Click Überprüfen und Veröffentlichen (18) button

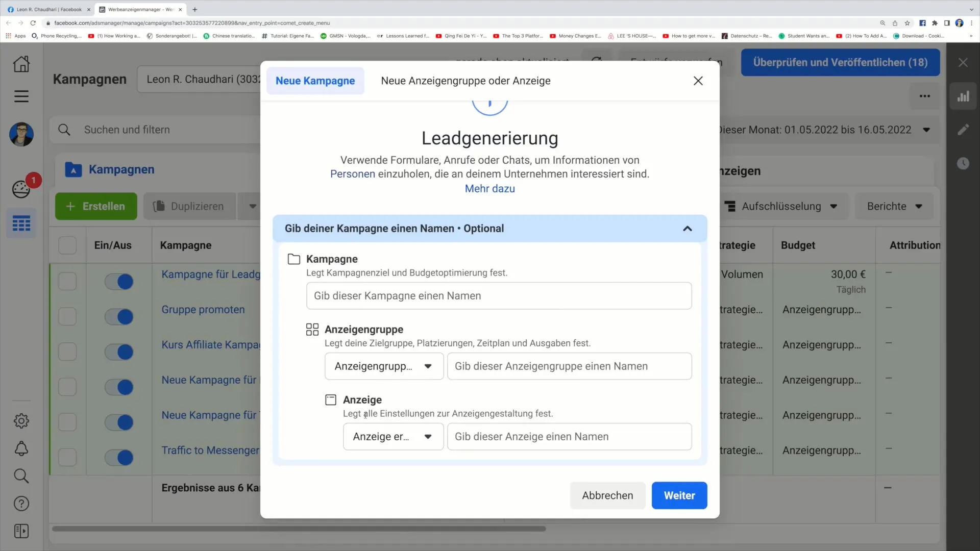[x=840, y=62]
